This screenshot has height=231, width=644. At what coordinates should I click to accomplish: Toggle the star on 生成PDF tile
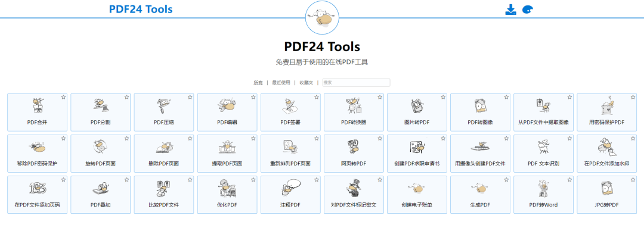(506, 180)
